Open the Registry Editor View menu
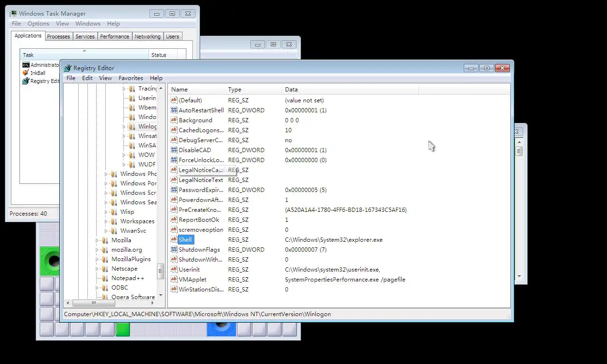The width and height of the screenshot is (607, 364). tap(105, 78)
